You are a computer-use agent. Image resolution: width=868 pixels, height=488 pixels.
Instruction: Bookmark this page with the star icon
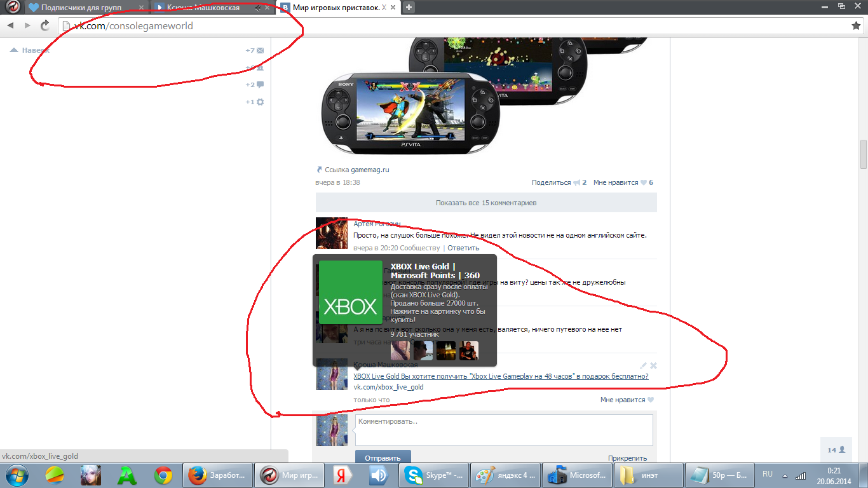point(856,26)
